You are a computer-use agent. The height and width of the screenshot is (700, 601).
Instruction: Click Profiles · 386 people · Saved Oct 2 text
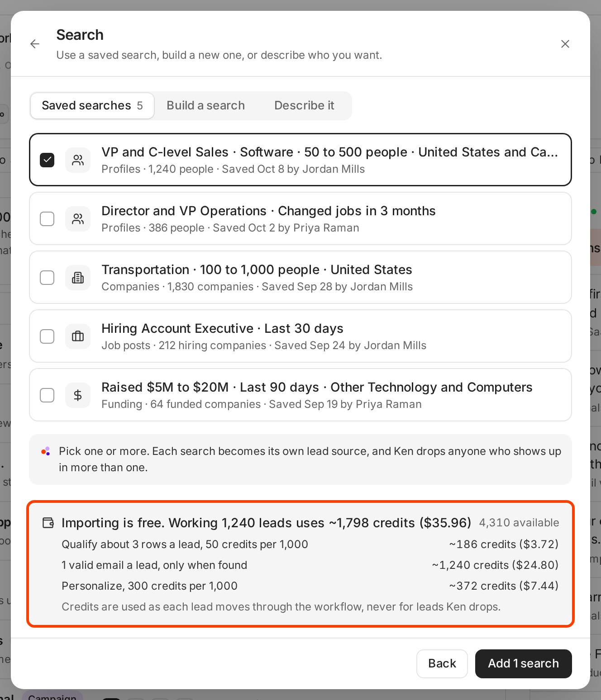click(x=230, y=228)
